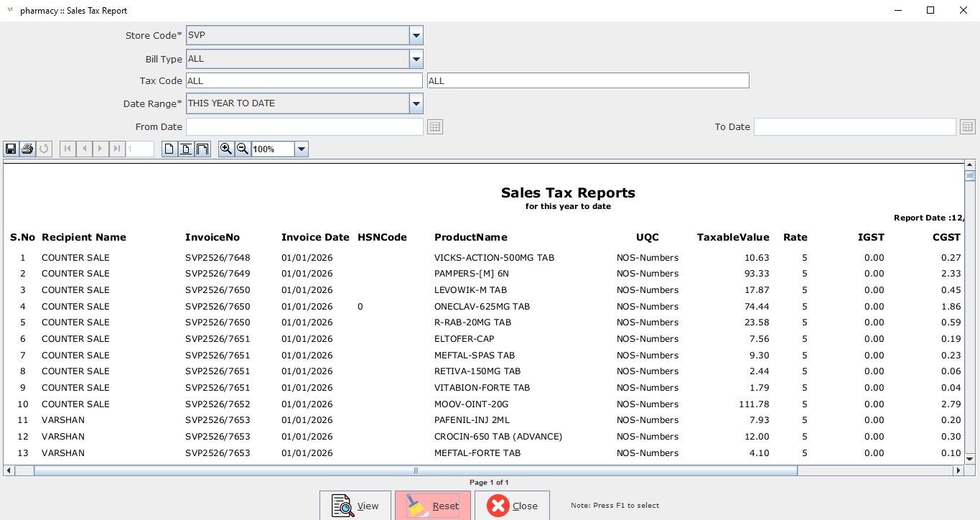
Task: Open the To Date calendar picker
Action: 968,127
